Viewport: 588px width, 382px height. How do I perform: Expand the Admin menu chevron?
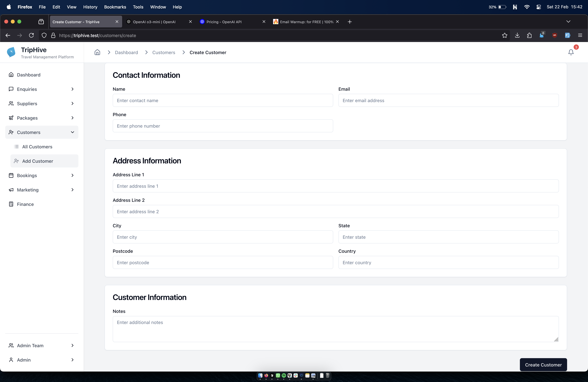[x=72, y=359]
